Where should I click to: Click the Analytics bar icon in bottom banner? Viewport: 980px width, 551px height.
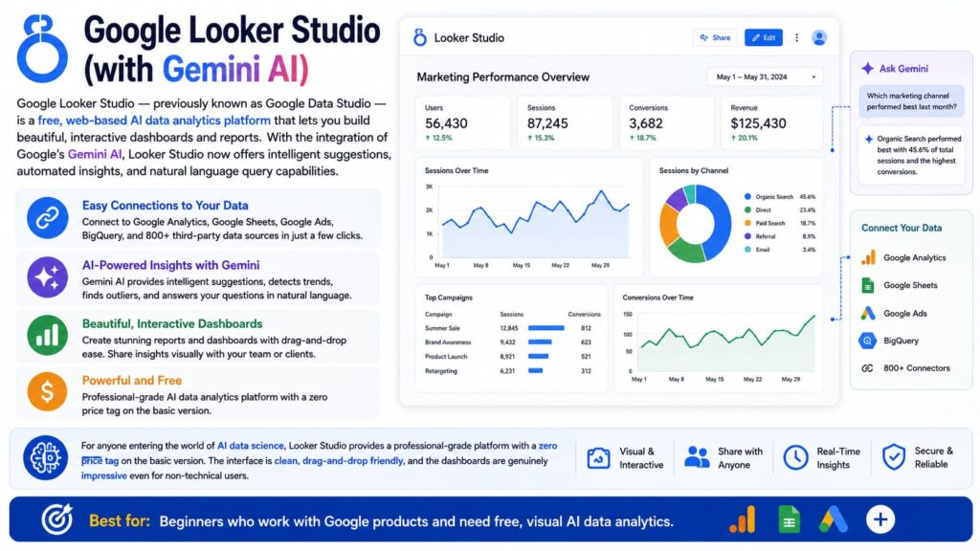point(743,519)
